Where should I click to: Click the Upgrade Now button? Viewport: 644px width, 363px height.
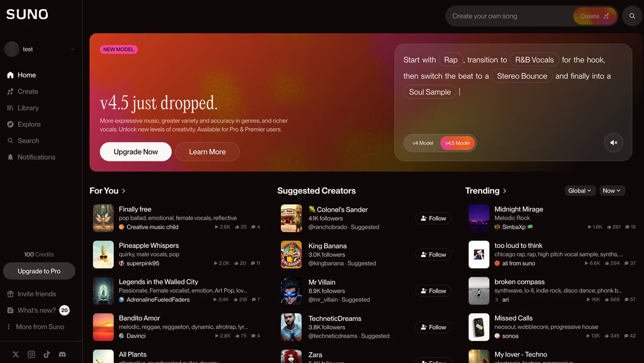coord(136,152)
